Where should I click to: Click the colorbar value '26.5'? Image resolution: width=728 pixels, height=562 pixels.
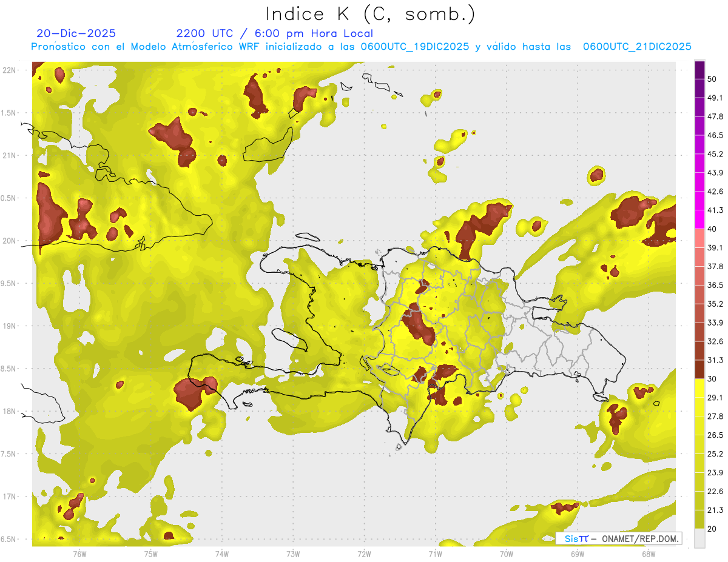coord(715,435)
